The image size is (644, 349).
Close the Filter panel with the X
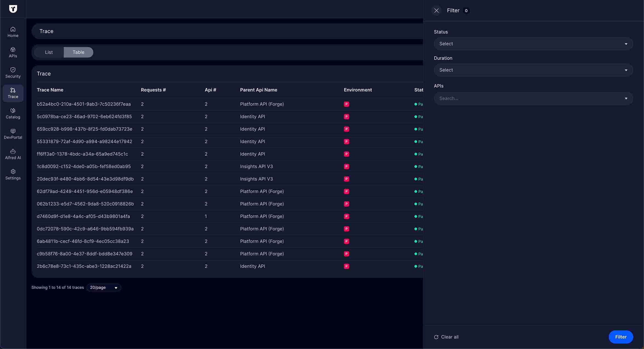436,10
